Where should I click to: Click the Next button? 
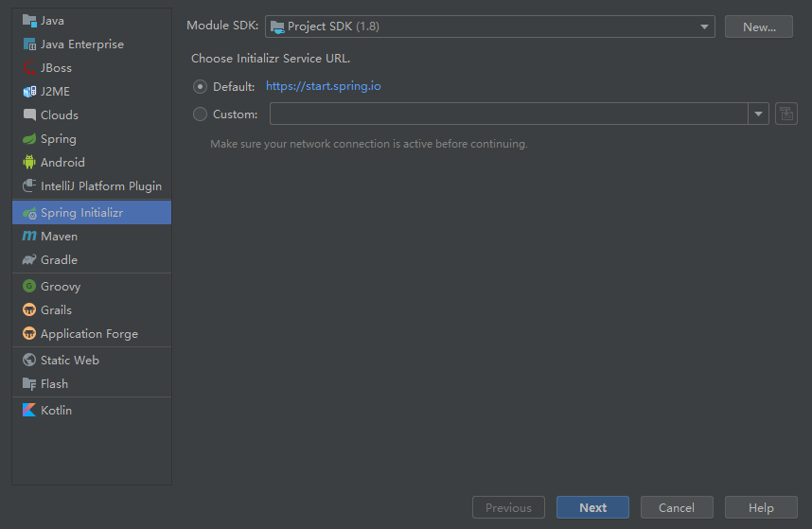coord(592,508)
